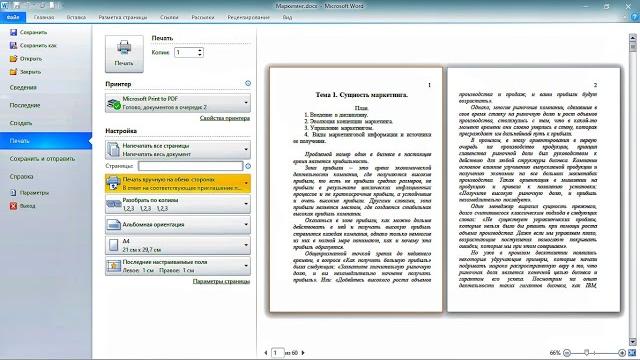Click the help question mark icon
The width and height of the screenshot is (640, 360).
635,17
